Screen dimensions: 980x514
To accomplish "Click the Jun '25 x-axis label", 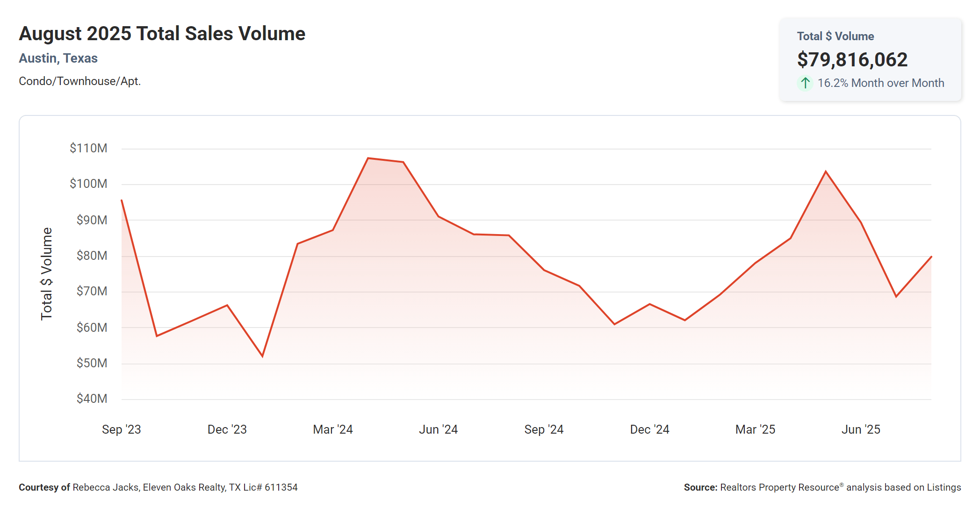I will [x=861, y=429].
